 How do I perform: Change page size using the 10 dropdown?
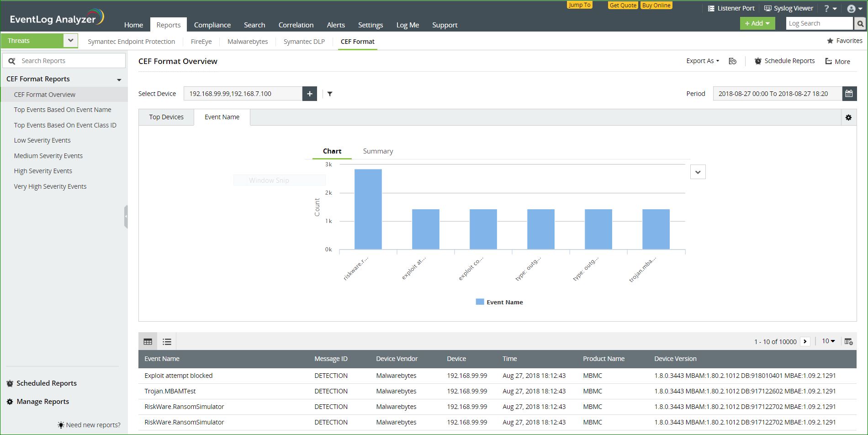(828, 341)
